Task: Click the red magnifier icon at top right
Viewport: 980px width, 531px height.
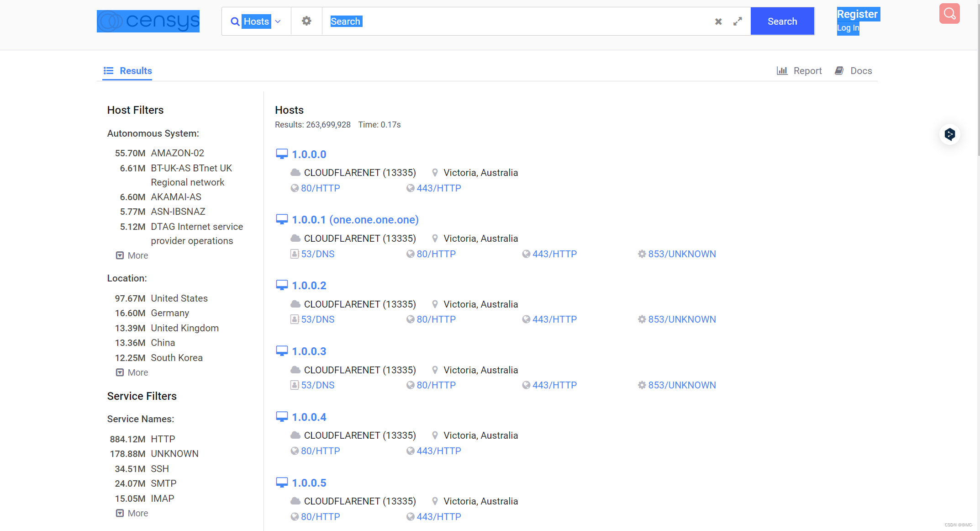Action: coord(949,14)
